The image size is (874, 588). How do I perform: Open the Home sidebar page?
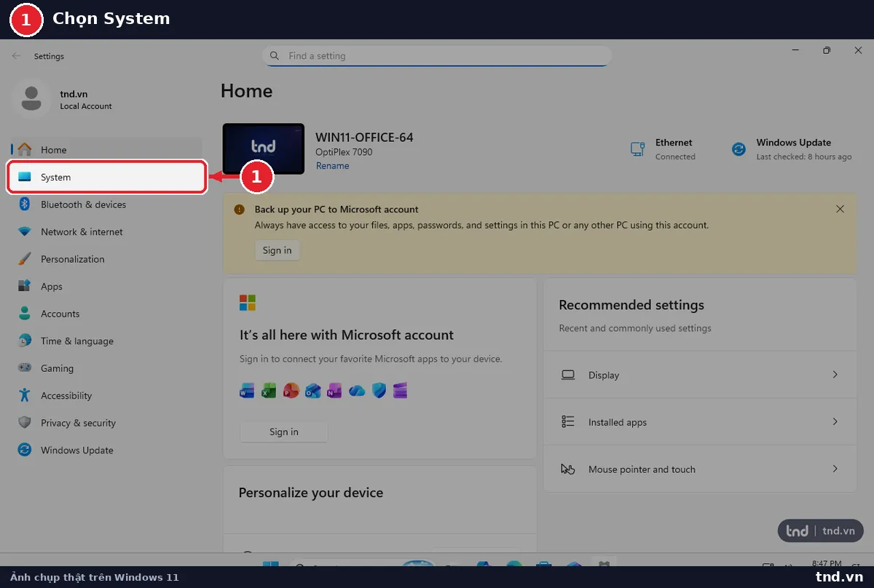106,150
